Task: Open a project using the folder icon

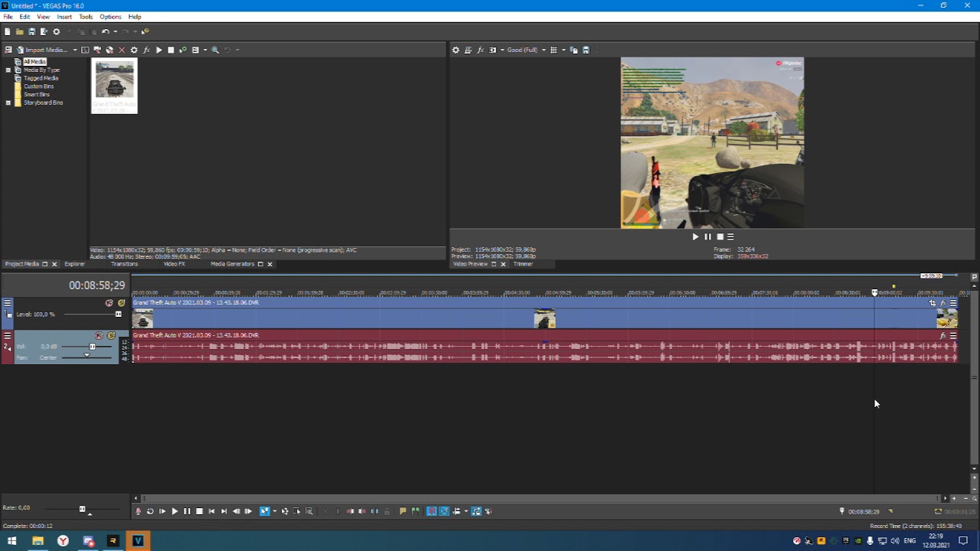Action: [x=19, y=31]
